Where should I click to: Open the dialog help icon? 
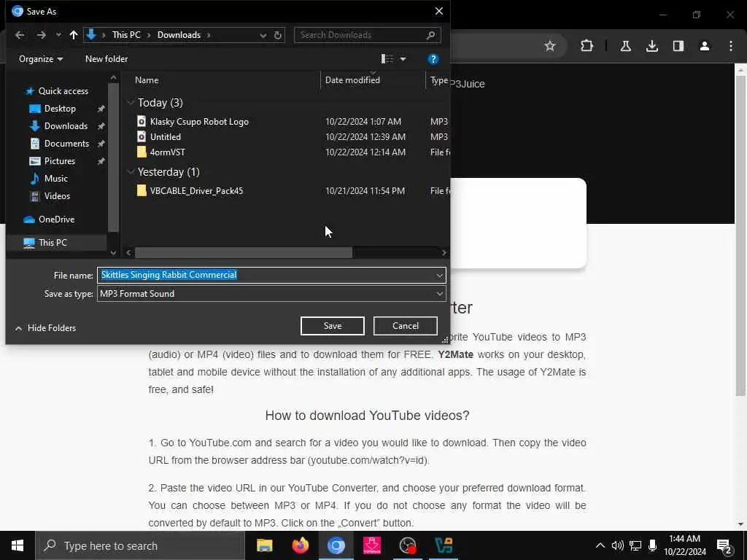click(x=433, y=59)
